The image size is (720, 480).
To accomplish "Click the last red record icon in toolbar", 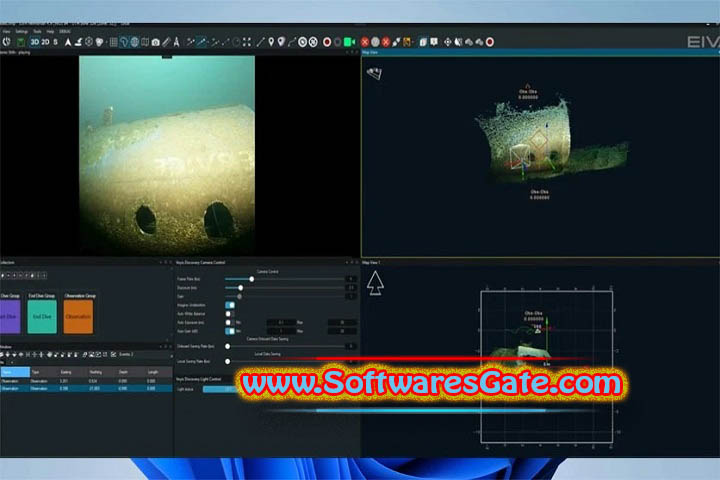I will tap(490, 42).
